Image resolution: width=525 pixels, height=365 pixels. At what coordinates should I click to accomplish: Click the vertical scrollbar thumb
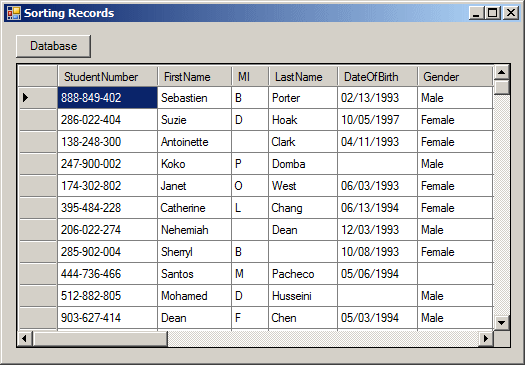[x=502, y=87]
